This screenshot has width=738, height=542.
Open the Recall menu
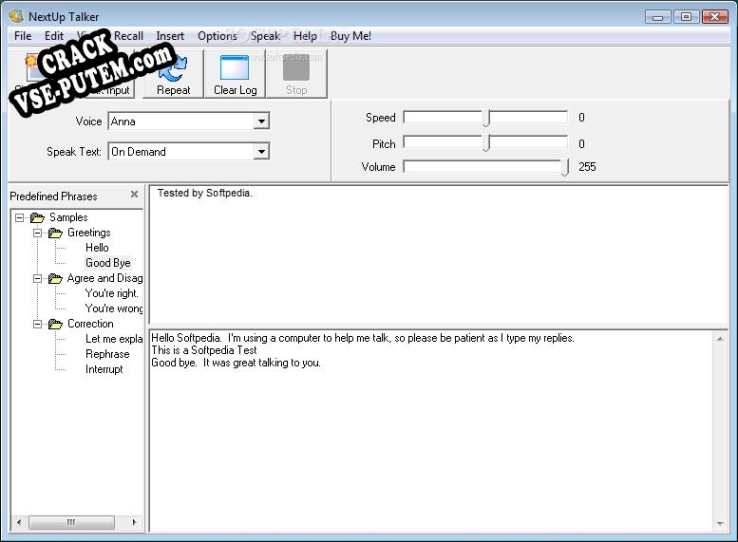tap(128, 36)
